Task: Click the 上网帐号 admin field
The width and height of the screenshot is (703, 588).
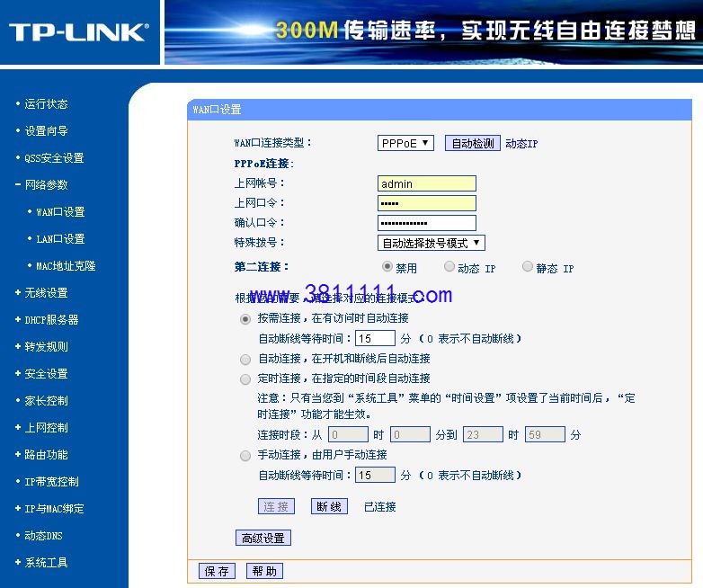Action: click(x=427, y=183)
